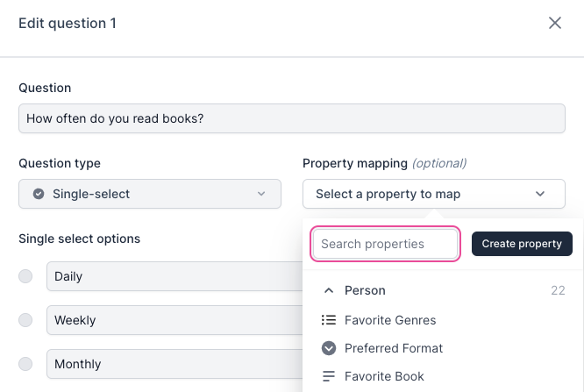Select the Monthly radio button
Viewport: 584px width, 392px height.
pos(25,364)
